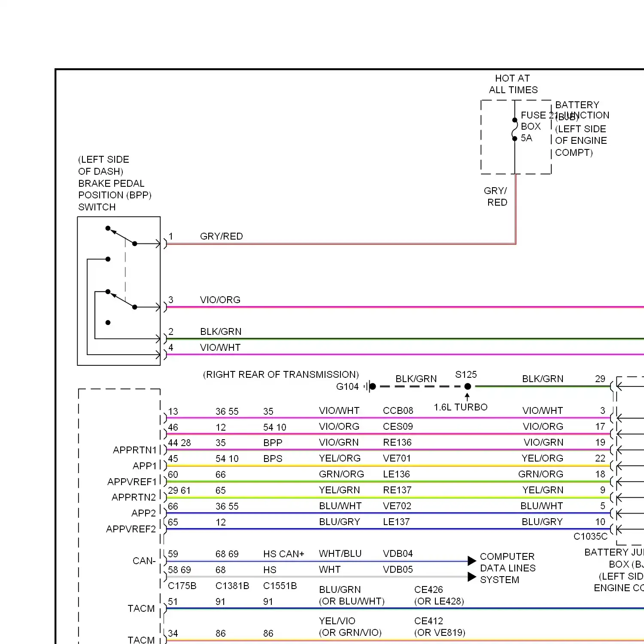Select circuit code RE136

point(397,442)
